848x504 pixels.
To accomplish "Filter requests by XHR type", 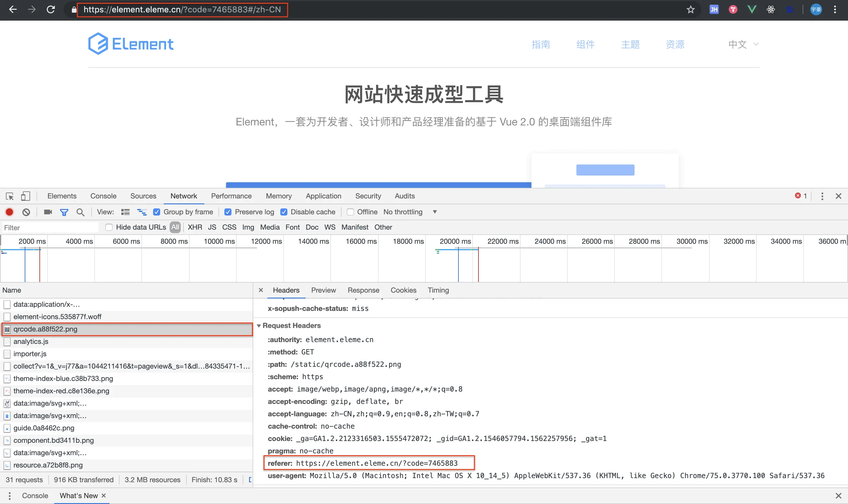I will tap(195, 227).
